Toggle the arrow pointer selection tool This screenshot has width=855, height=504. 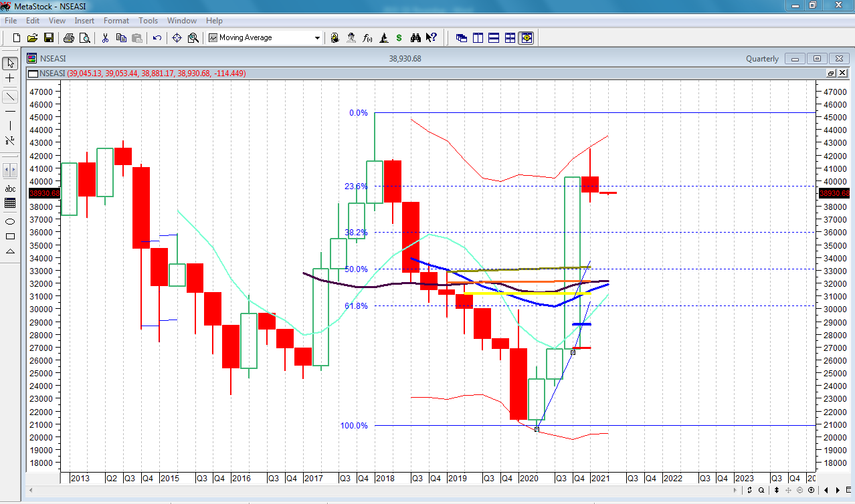[x=10, y=64]
